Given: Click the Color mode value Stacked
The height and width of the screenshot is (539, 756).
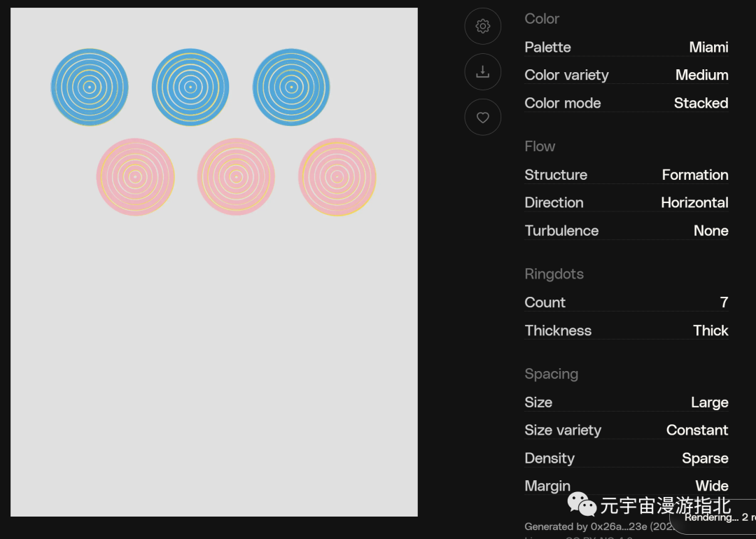Looking at the screenshot, I should 701,103.
